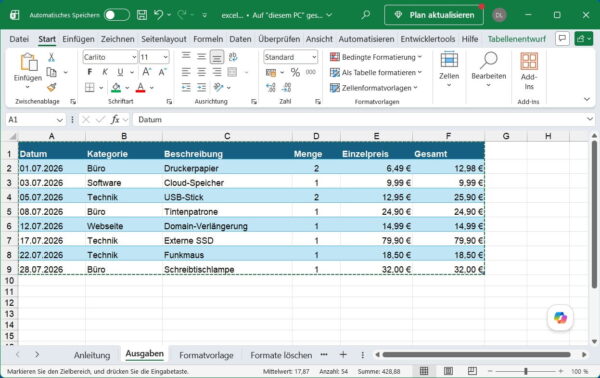
Task: Decrease font size with smaller A icon
Action: [x=163, y=72]
